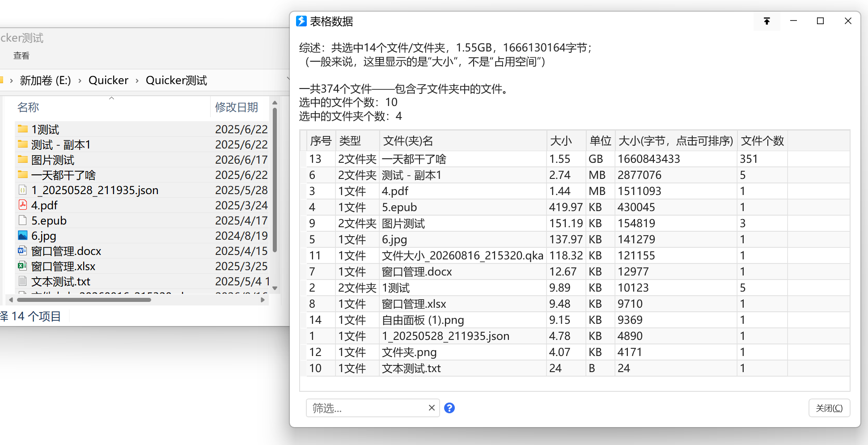Click Quicker测试 in the address breadcrumb
The height and width of the screenshot is (445, 868).
(x=176, y=81)
